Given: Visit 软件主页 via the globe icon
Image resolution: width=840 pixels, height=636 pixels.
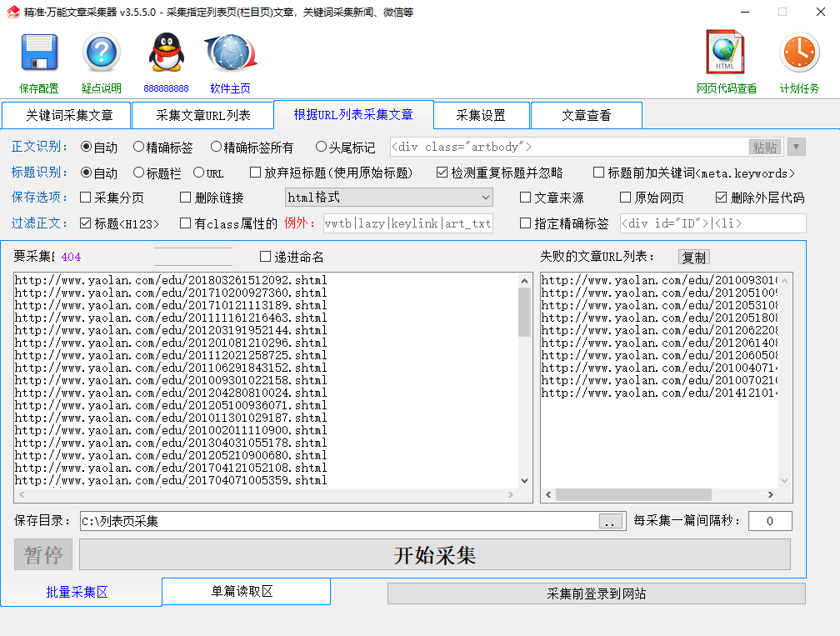Looking at the screenshot, I should click(230, 53).
